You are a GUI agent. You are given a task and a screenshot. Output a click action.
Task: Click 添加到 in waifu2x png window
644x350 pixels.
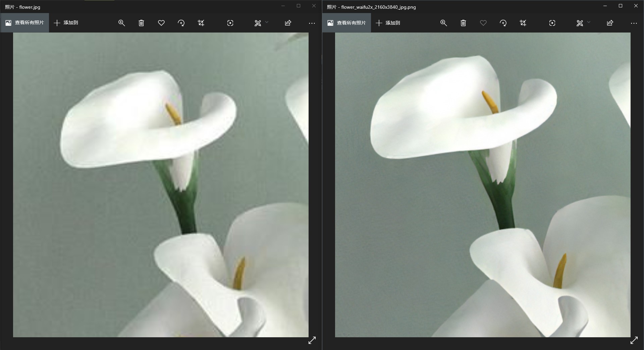click(388, 23)
